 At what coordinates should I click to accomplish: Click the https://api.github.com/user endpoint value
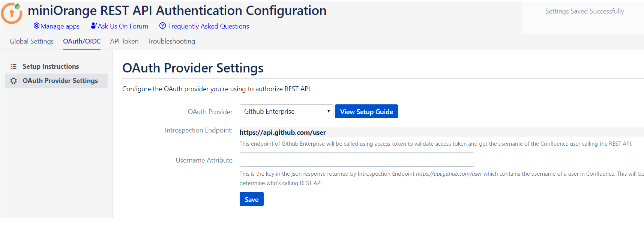(x=282, y=132)
